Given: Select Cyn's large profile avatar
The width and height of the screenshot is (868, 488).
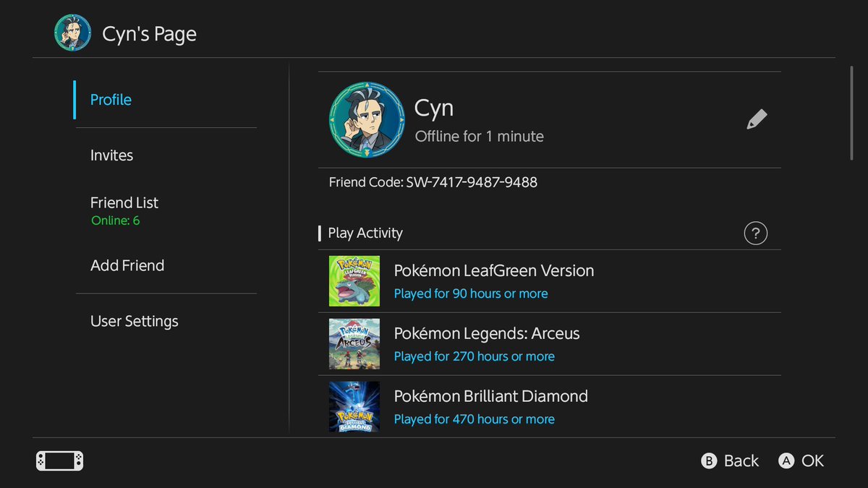Looking at the screenshot, I should (x=367, y=119).
